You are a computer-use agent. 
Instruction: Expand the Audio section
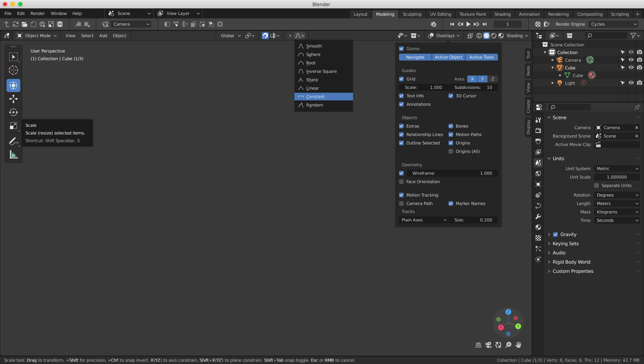(559, 253)
